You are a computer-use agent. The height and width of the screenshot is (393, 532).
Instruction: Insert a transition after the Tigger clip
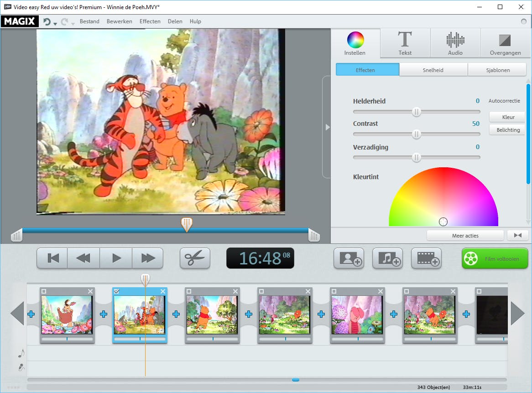176,314
